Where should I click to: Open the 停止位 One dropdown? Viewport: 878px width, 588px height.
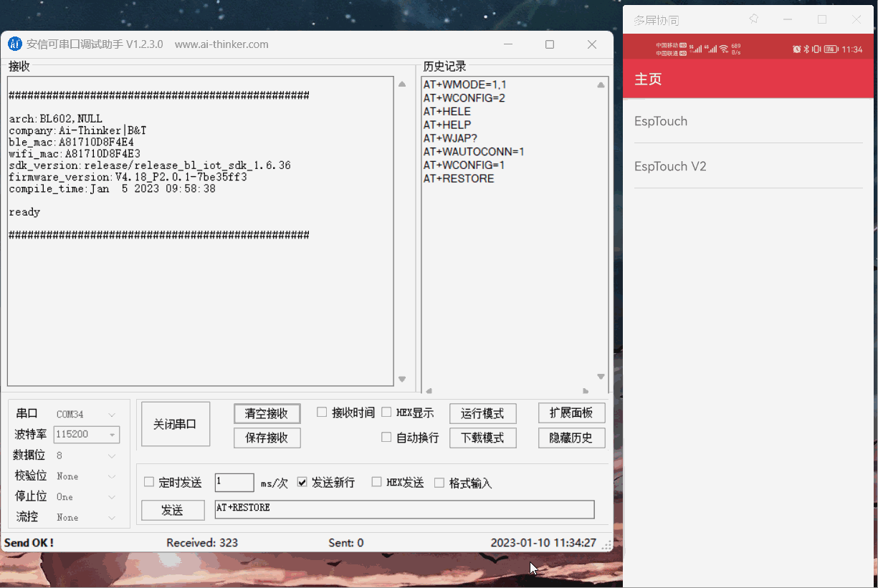87,497
